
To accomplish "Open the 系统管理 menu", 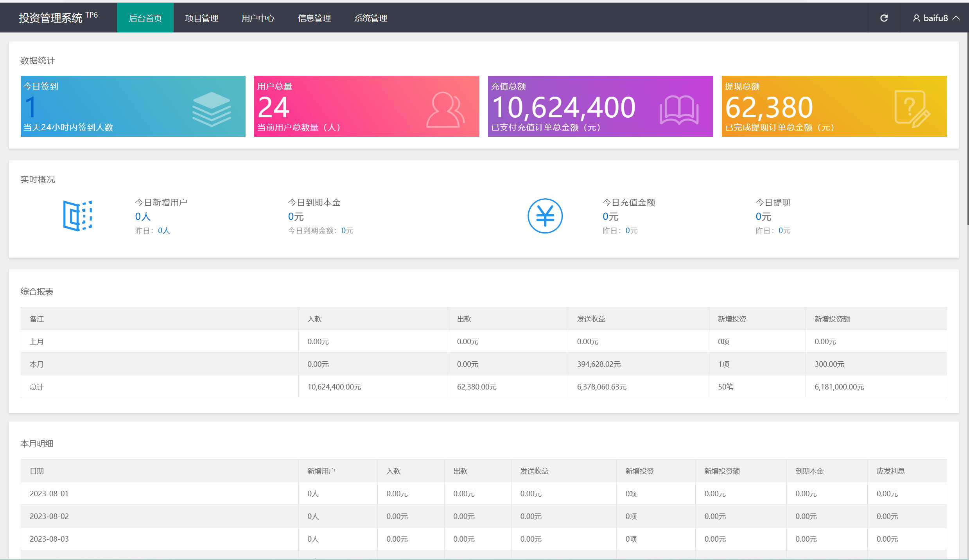I will click(371, 18).
